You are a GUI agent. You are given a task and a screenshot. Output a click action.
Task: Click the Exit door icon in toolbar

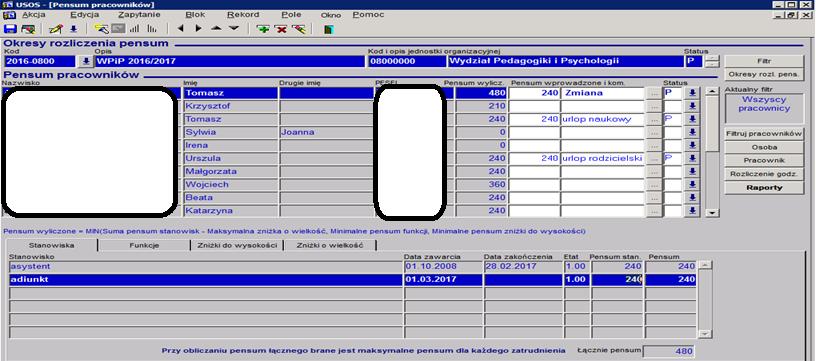(x=328, y=29)
